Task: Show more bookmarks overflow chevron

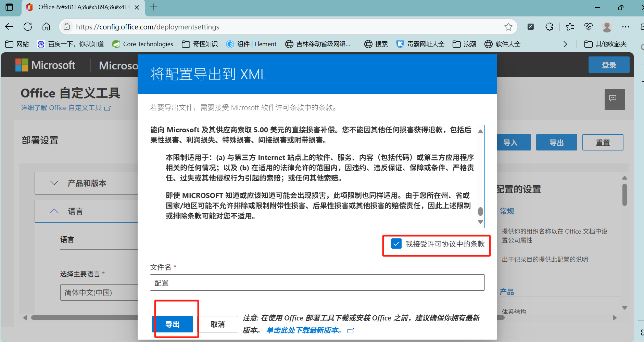Action: pos(565,44)
